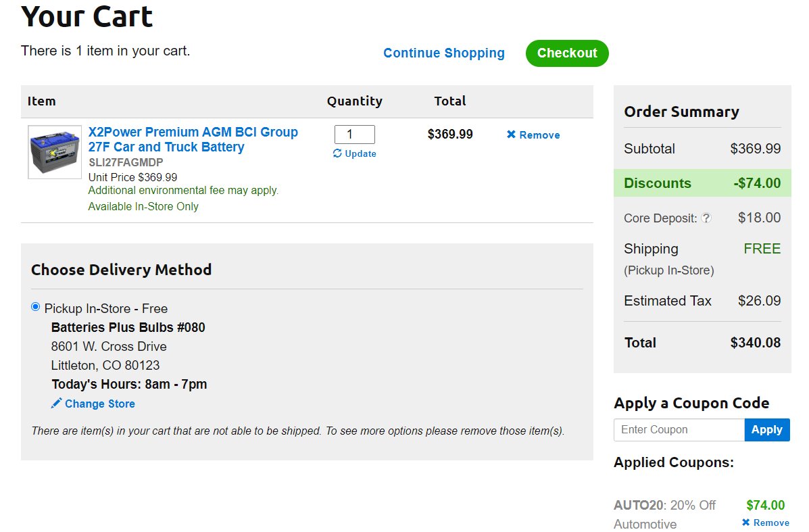Image resolution: width=809 pixels, height=532 pixels.
Task: Click the Core Deposit help question icon
Action: pos(706,218)
